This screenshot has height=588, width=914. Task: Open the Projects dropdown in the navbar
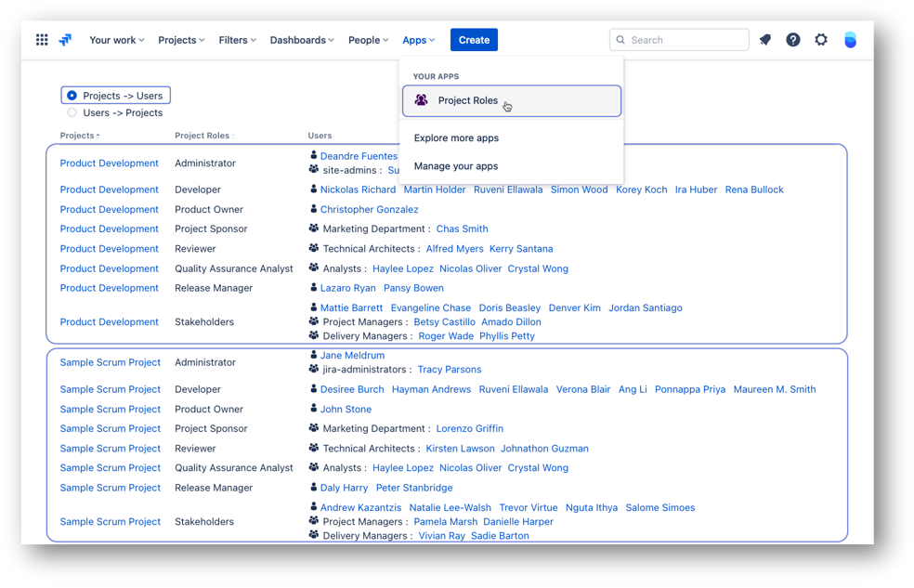tap(181, 39)
